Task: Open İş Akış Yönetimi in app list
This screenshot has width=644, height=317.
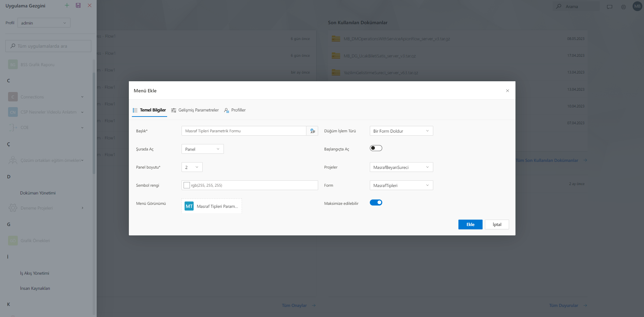Action: [x=35, y=273]
